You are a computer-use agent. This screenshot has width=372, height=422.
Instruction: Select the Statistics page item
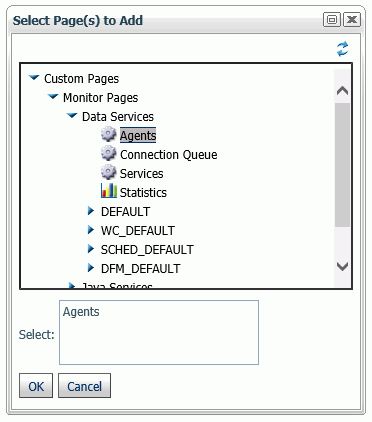(143, 193)
